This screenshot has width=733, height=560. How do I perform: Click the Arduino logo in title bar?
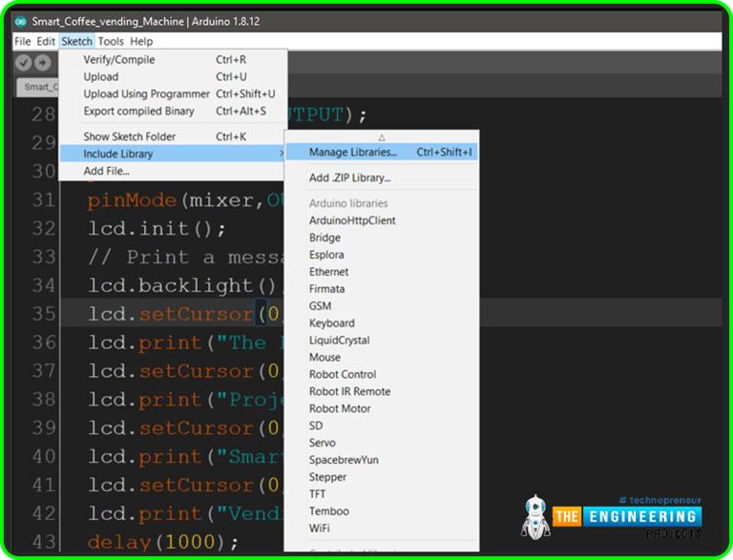coord(21,21)
